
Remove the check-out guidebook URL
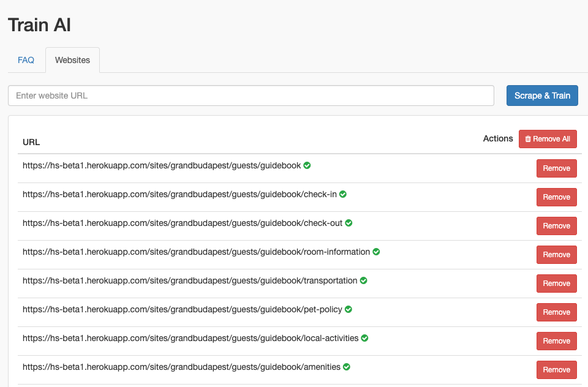pos(556,226)
